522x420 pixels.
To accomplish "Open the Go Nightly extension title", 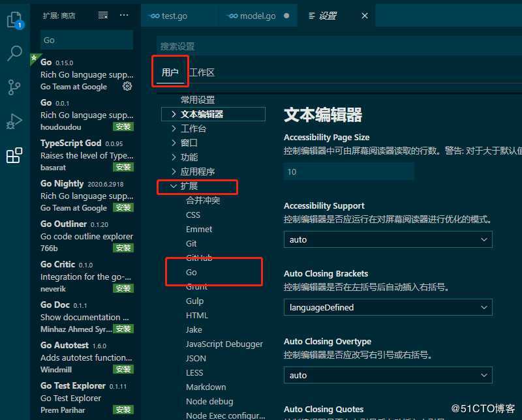I will (62, 184).
